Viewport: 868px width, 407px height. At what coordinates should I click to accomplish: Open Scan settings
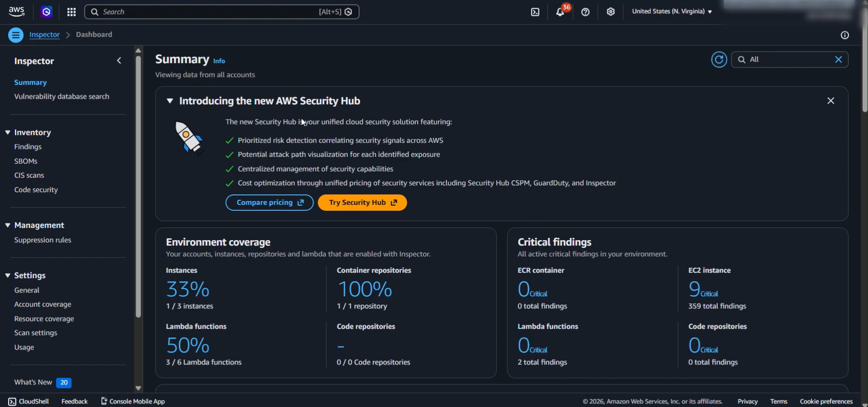tap(36, 333)
